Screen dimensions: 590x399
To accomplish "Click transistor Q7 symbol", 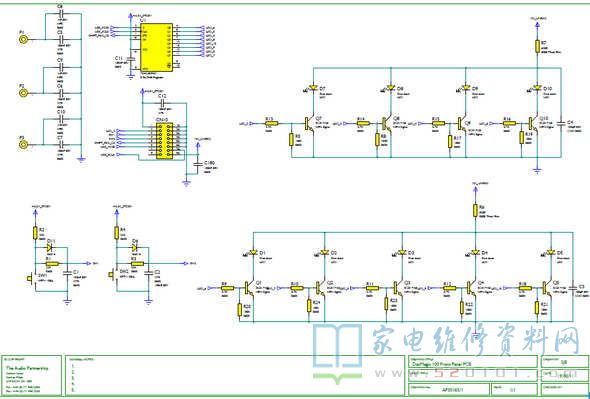I will click(310, 123).
